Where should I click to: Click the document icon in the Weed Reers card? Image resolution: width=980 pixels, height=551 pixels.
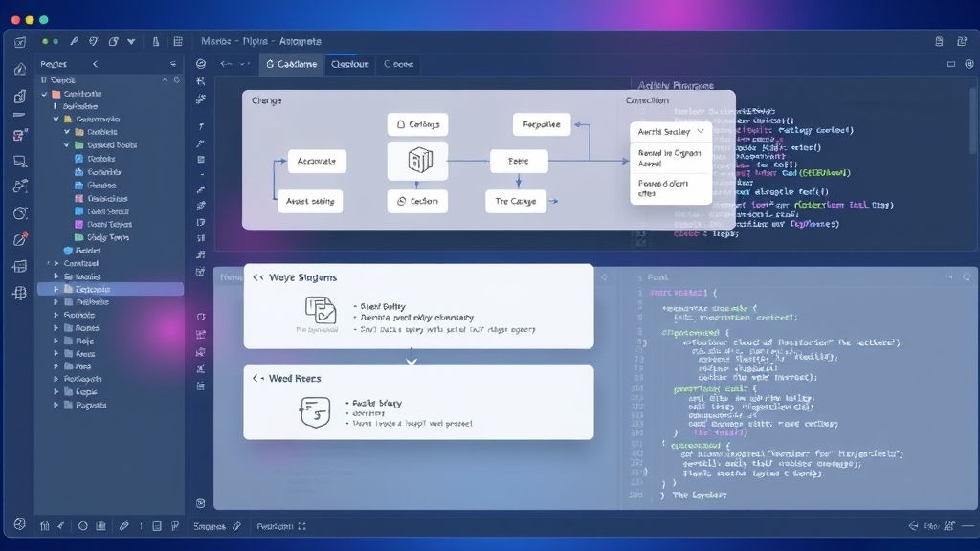click(x=315, y=411)
